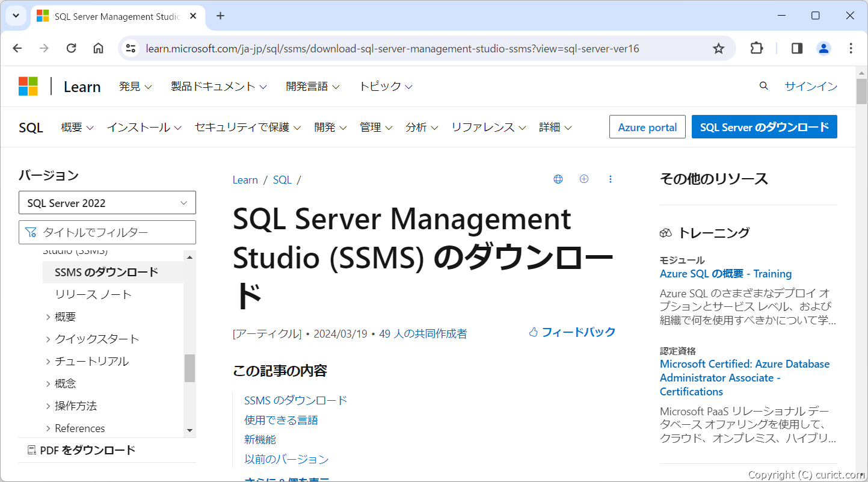Expand the 開発言語 menu
Screen dimensions: 868x482
coord(312,86)
